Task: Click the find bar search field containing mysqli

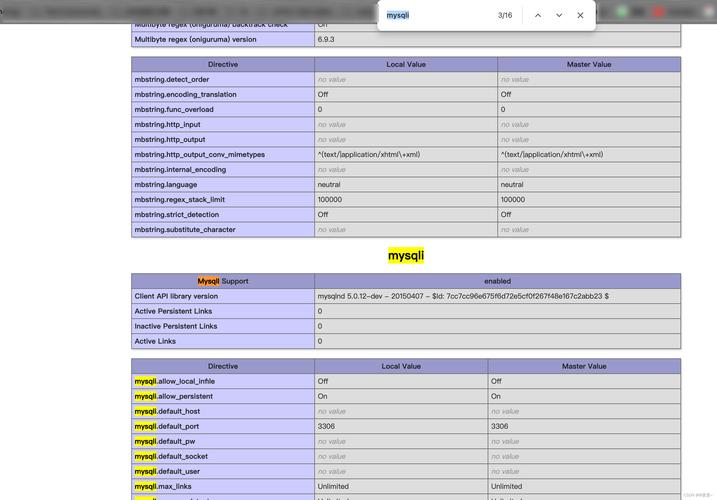Action: pyautogui.click(x=435, y=16)
